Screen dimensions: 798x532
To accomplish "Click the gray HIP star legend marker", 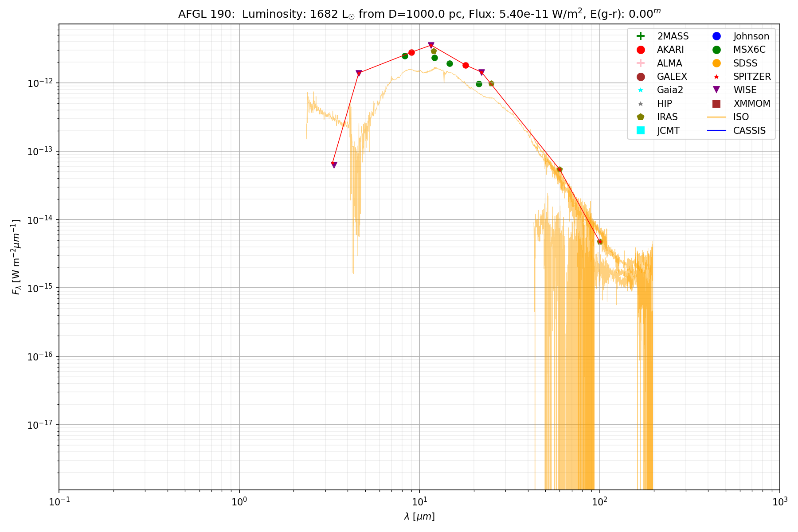I will pyautogui.click(x=640, y=104).
